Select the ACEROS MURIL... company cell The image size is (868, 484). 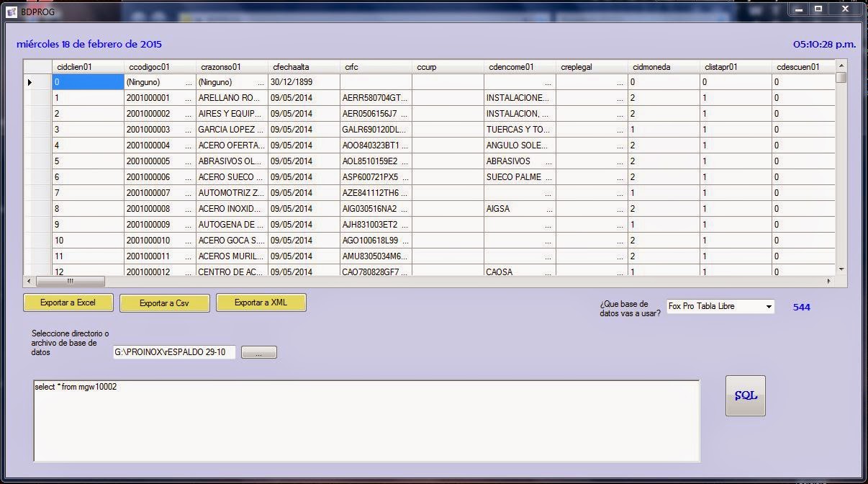[x=232, y=256]
